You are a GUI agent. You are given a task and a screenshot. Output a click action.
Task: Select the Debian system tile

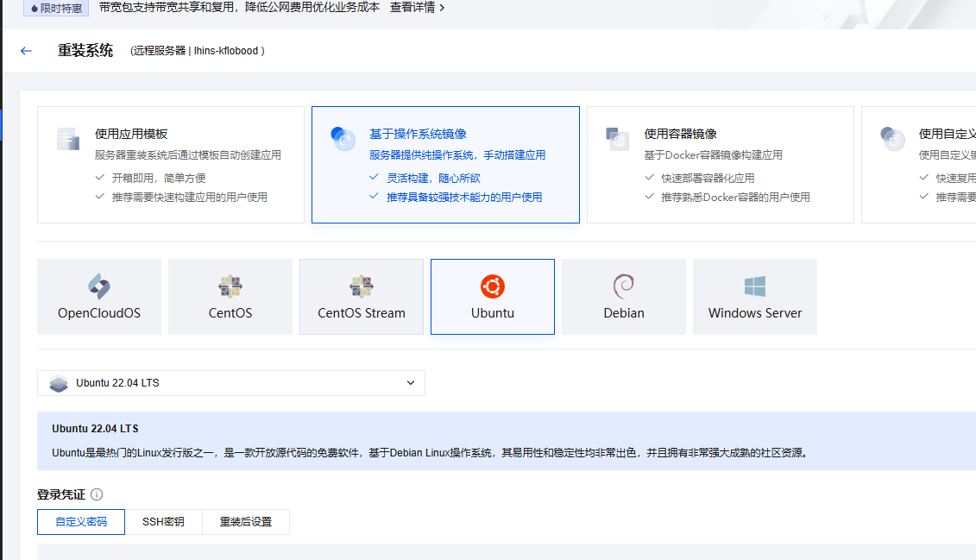(x=624, y=297)
